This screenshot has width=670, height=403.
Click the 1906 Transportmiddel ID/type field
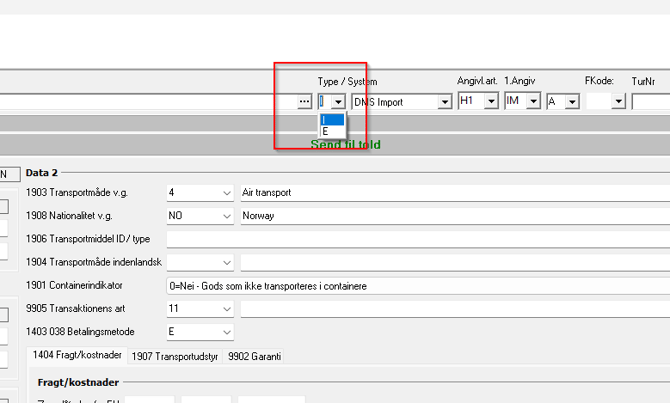click(418, 239)
